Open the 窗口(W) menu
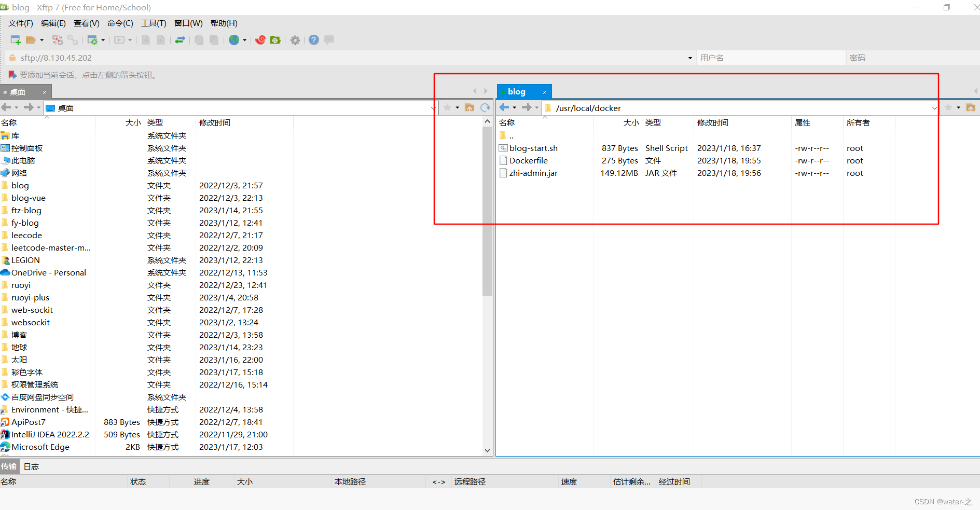The width and height of the screenshot is (980, 510). (188, 23)
